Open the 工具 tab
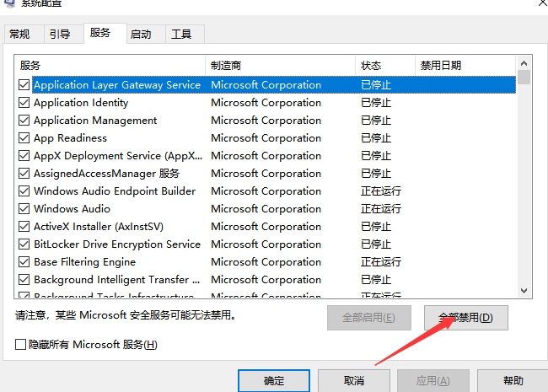This screenshot has height=392, width=548. [181, 35]
